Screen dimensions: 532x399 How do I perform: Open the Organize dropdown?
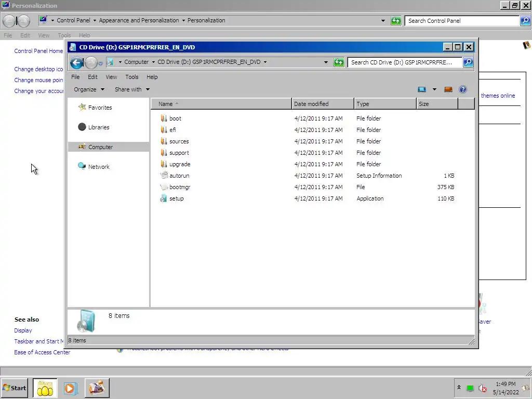click(x=89, y=89)
